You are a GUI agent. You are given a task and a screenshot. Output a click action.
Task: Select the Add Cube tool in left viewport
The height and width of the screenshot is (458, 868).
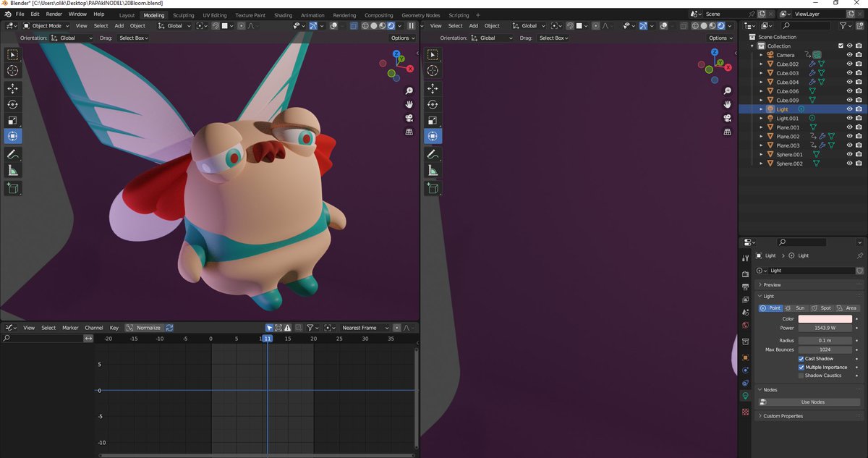[x=13, y=188]
